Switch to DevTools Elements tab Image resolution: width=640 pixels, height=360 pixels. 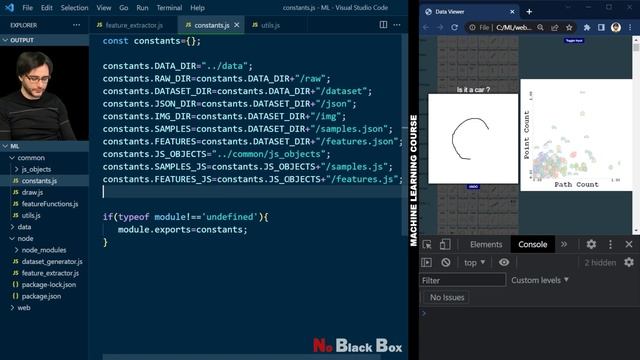click(x=486, y=244)
